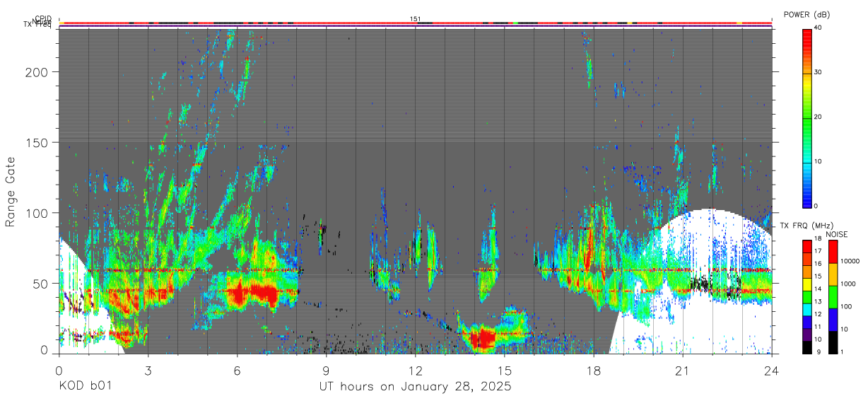Click the Range Gate axis label
Viewport: 868px width, 401px height.
[11, 192]
